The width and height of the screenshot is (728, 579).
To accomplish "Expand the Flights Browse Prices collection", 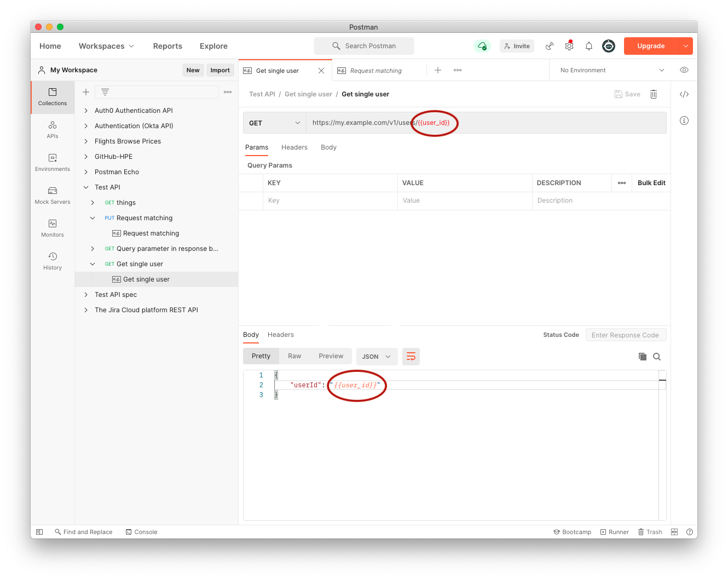I will [x=86, y=141].
